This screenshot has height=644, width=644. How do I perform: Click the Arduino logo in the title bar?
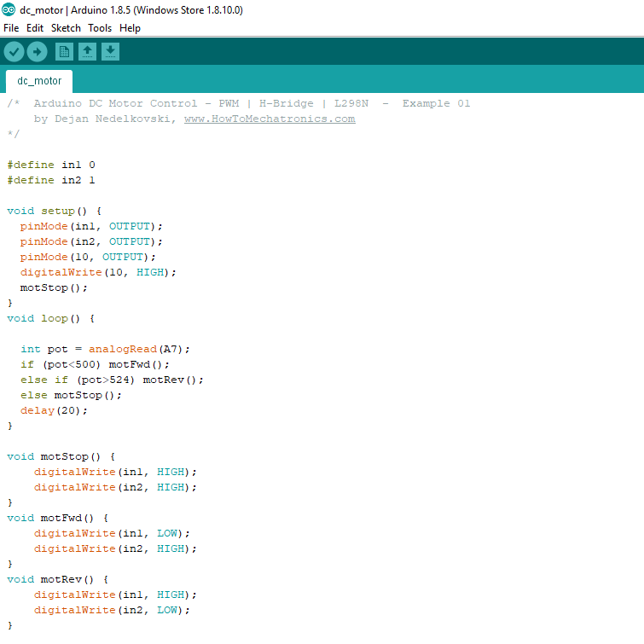tap(9, 10)
